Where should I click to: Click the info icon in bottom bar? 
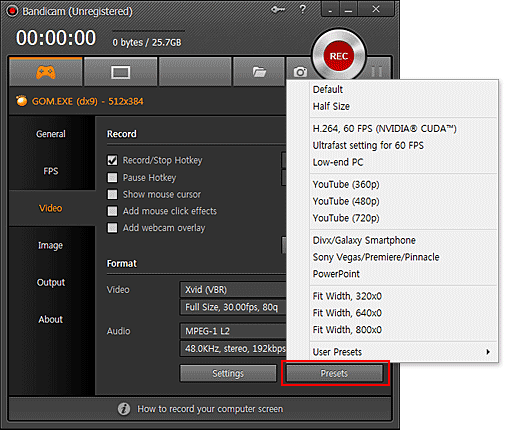pyautogui.click(x=124, y=409)
